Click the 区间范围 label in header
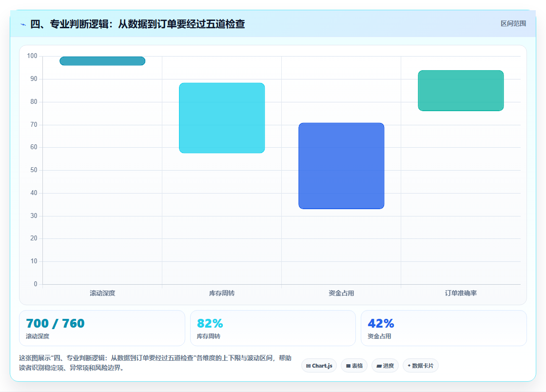This screenshot has height=392, width=546. [x=513, y=24]
